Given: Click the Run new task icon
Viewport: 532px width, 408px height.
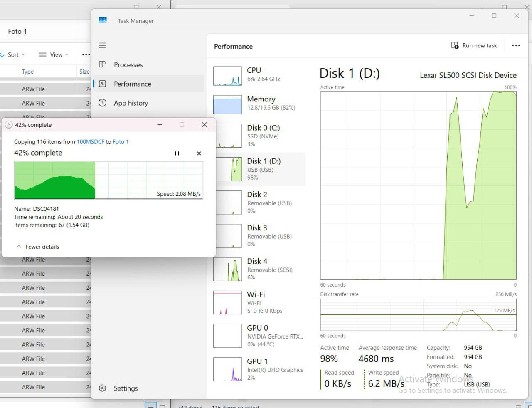Looking at the screenshot, I should coord(455,45).
